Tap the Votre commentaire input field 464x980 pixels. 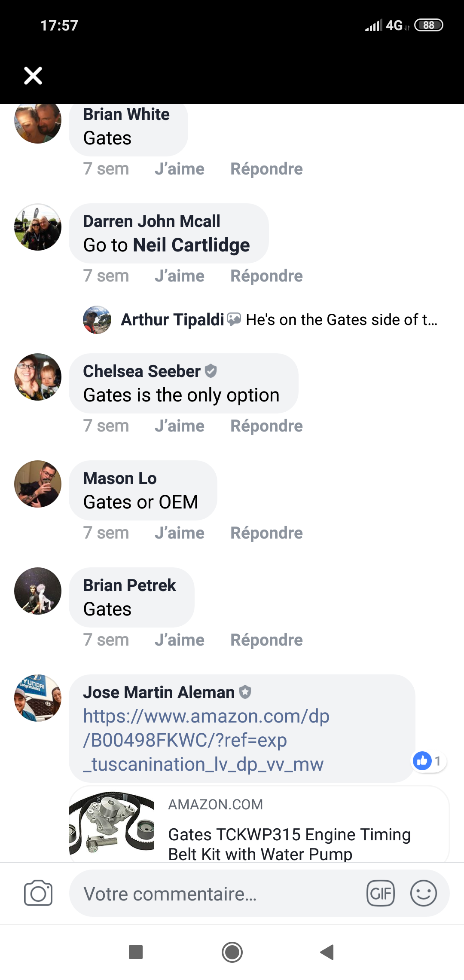point(215,894)
